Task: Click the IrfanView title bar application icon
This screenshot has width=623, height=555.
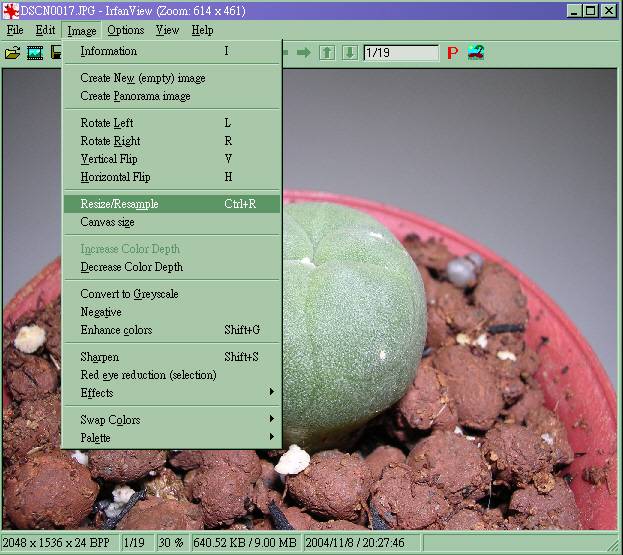Action: 11,11
